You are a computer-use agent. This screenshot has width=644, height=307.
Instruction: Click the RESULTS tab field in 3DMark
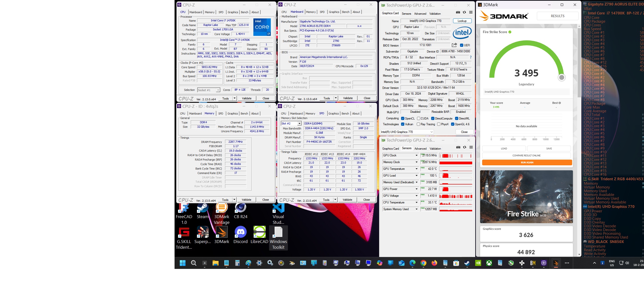click(x=557, y=16)
